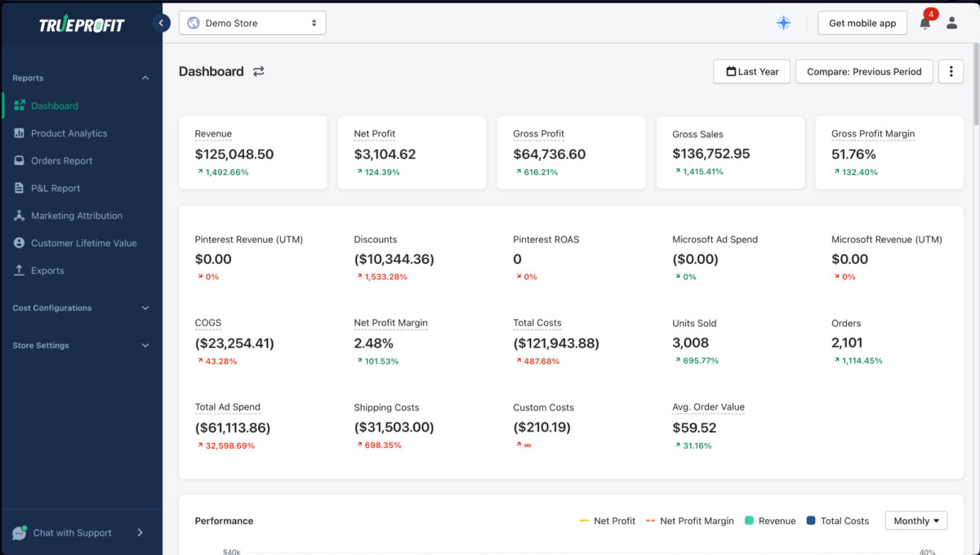Click the TrueProfit logo
Screen dimensions: 980x555
(82, 25)
